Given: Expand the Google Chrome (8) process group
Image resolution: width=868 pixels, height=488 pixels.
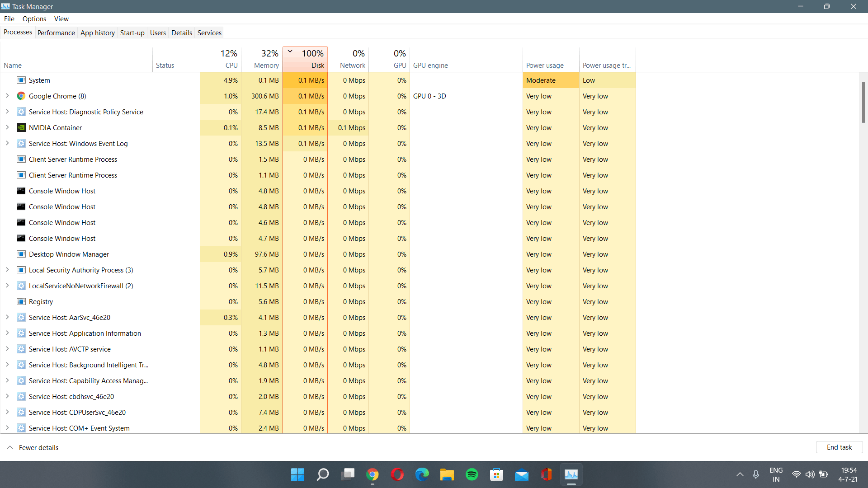Looking at the screenshot, I should [x=7, y=96].
